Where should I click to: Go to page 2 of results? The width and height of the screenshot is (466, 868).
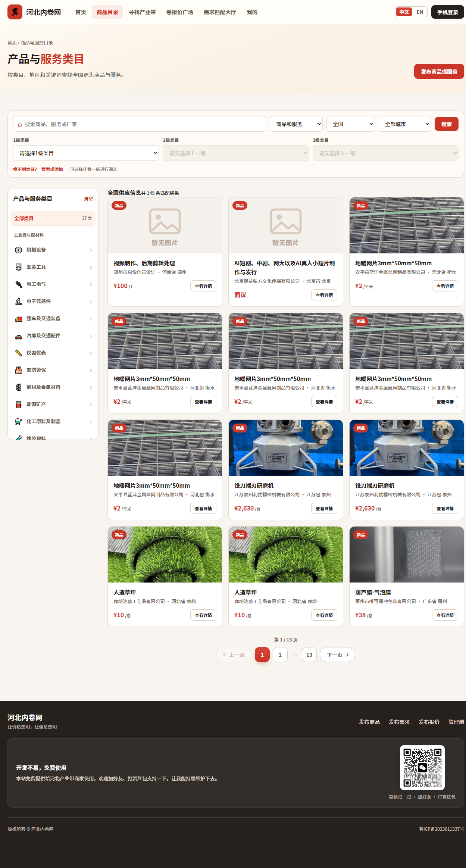pos(280,655)
